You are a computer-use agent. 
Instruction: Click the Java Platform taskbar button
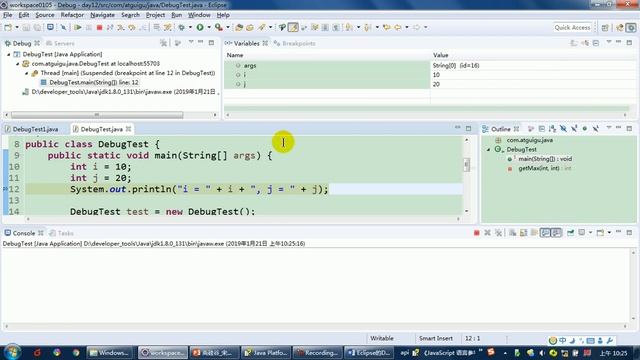click(x=266, y=353)
